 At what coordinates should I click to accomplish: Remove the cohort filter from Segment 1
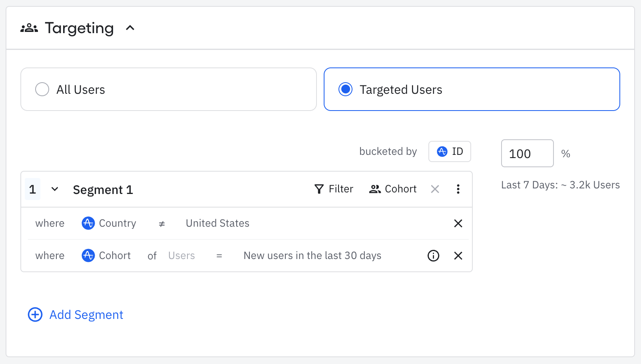[458, 255]
